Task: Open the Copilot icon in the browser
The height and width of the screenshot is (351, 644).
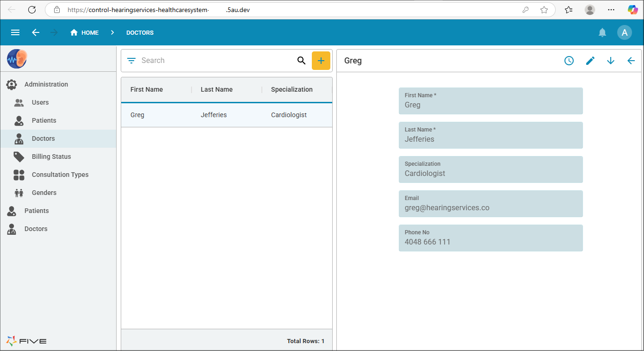Action: (632, 10)
